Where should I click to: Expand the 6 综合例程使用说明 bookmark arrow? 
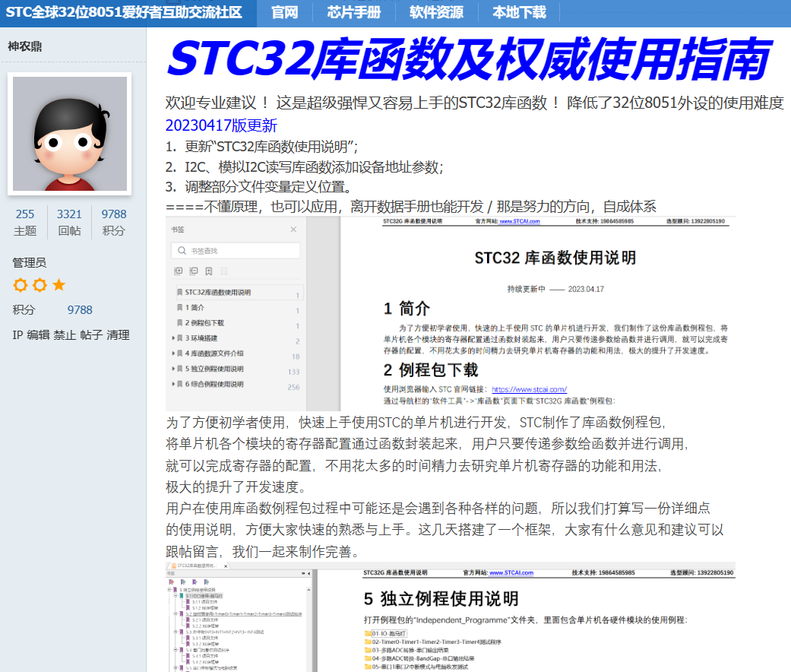(x=173, y=384)
